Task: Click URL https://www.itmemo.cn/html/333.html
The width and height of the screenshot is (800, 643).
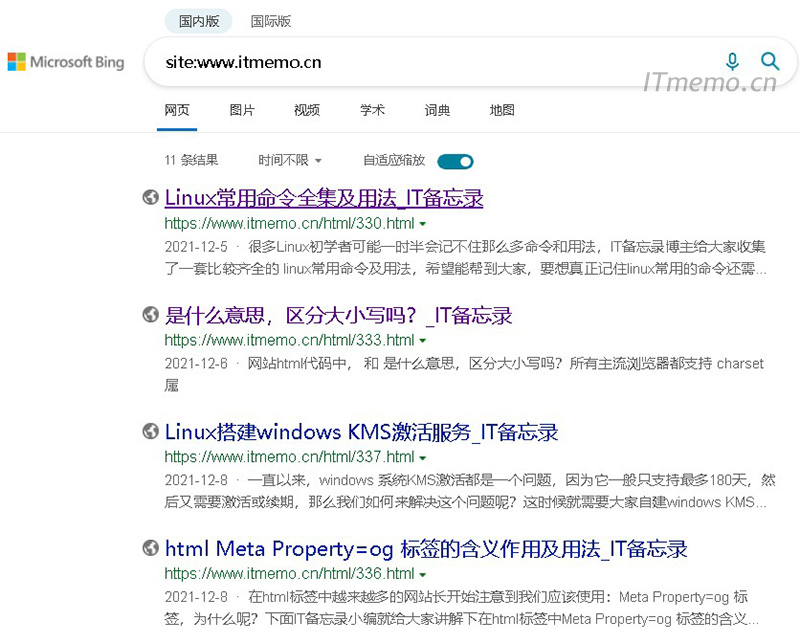Action: pyautogui.click(x=289, y=340)
